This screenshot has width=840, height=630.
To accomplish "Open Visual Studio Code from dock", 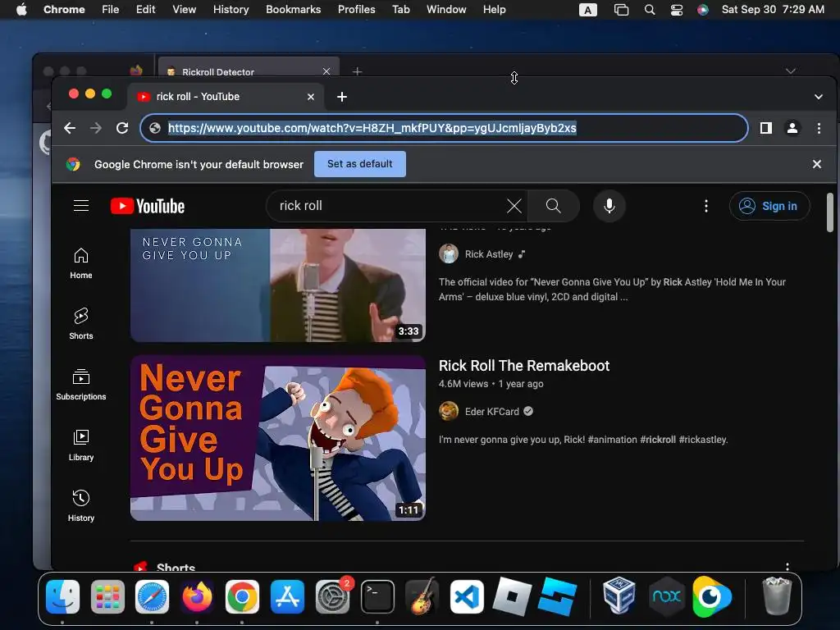I will click(467, 596).
